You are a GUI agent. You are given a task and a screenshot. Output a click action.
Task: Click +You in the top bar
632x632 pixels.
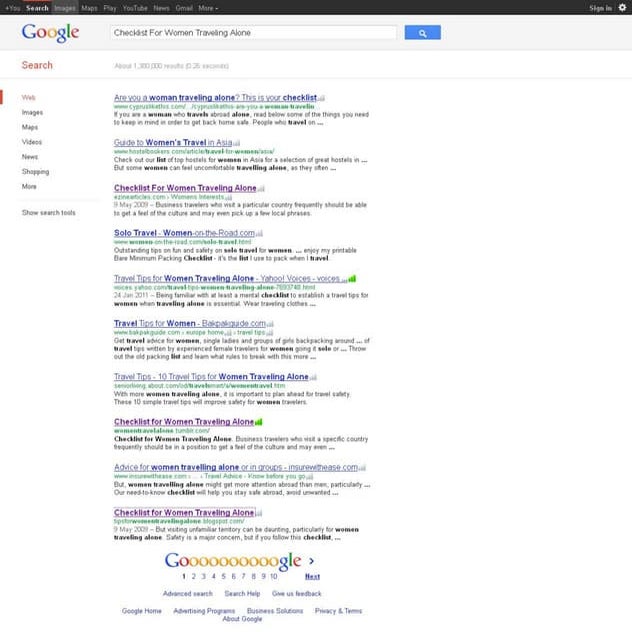[x=12, y=8]
